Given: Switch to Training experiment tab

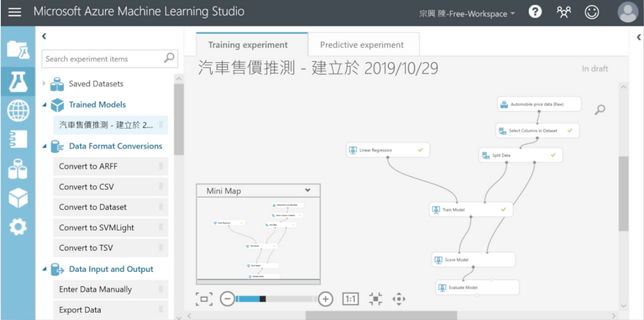Looking at the screenshot, I should pyautogui.click(x=252, y=45).
